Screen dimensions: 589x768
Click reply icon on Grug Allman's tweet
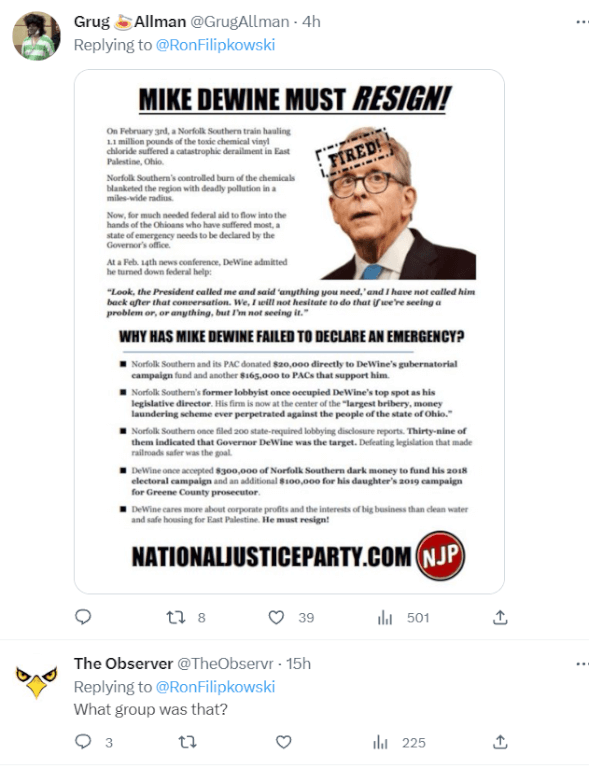[x=83, y=617]
